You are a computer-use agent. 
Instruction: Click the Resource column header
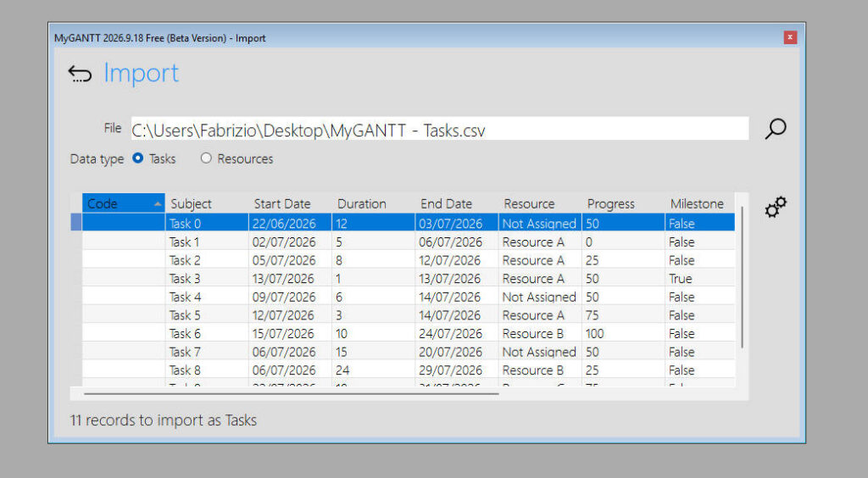point(540,203)
